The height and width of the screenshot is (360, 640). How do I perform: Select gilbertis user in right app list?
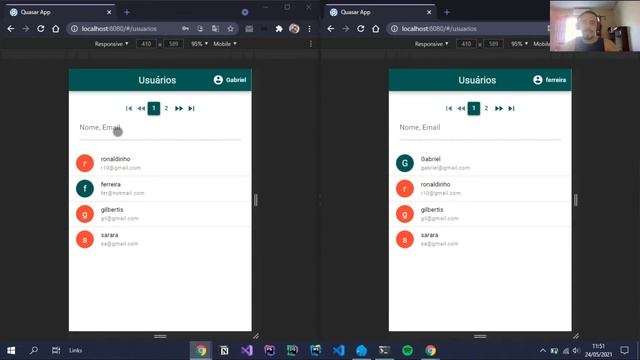[x=480, y=214]
